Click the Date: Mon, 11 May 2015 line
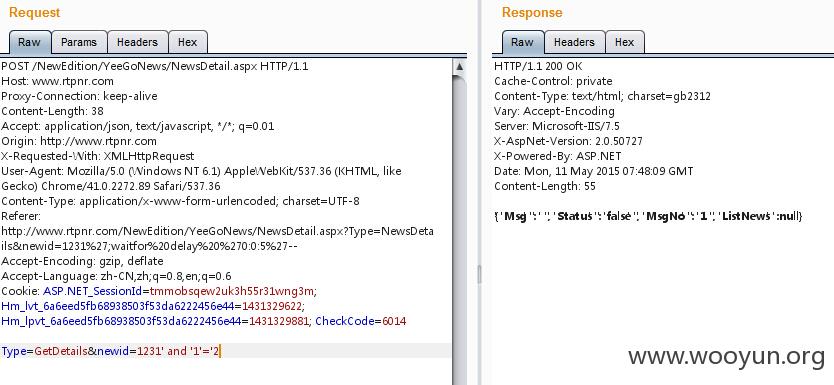Viewport: 834px width, 385px height. click(594, 171)
